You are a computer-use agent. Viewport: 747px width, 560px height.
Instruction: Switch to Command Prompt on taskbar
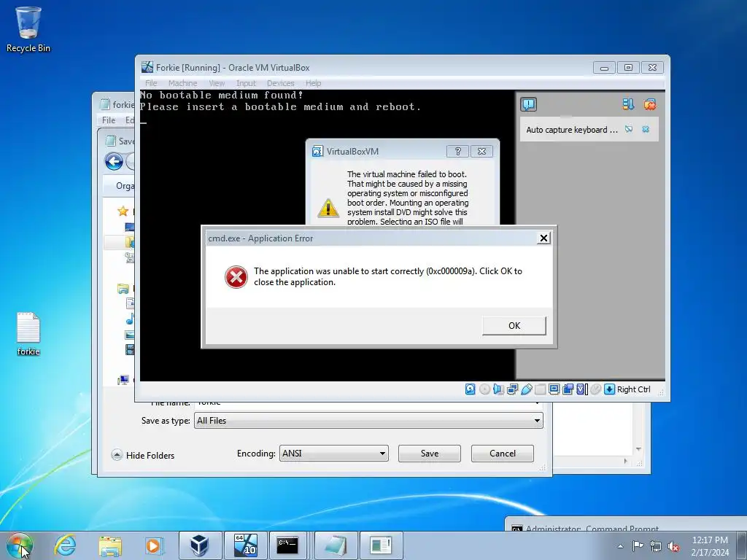click(x=288, y=545)
